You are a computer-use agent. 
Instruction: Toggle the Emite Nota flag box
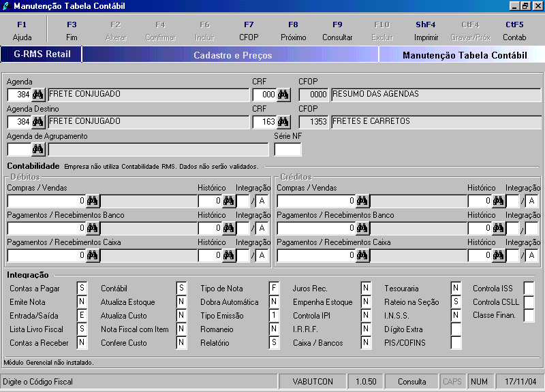[x=82, y=301]
